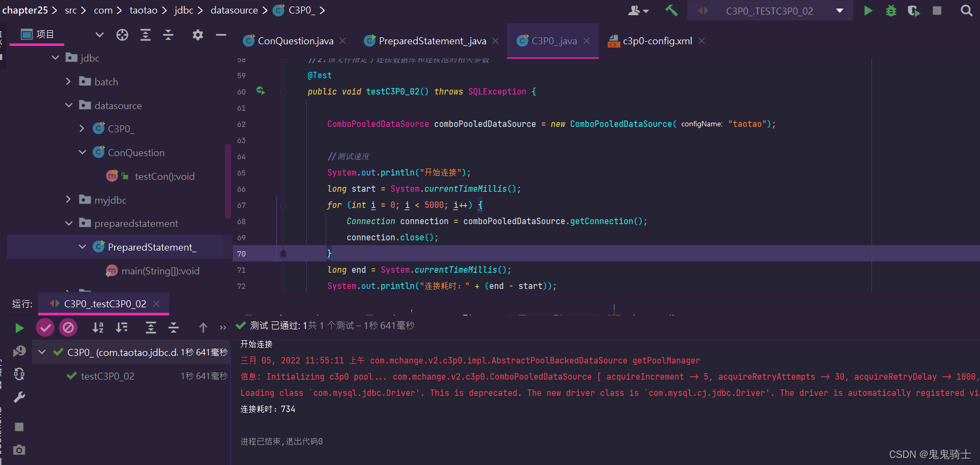Close the ConQuestion.java tab
This screenshot has height=465, width=980.
click(x=343, y=41)
